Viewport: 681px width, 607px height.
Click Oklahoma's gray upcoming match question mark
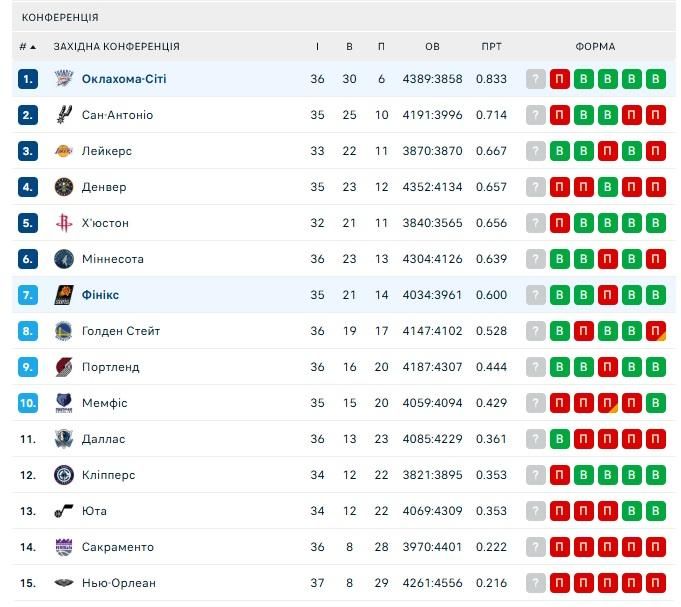[x=536, y=79]
